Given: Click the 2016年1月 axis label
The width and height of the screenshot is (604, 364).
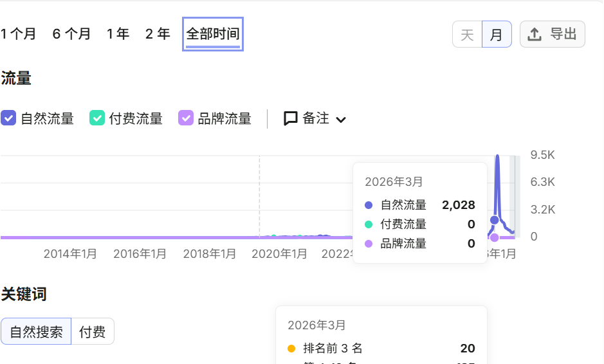Looking at the screenshot, I should click(x=140, y=254).
